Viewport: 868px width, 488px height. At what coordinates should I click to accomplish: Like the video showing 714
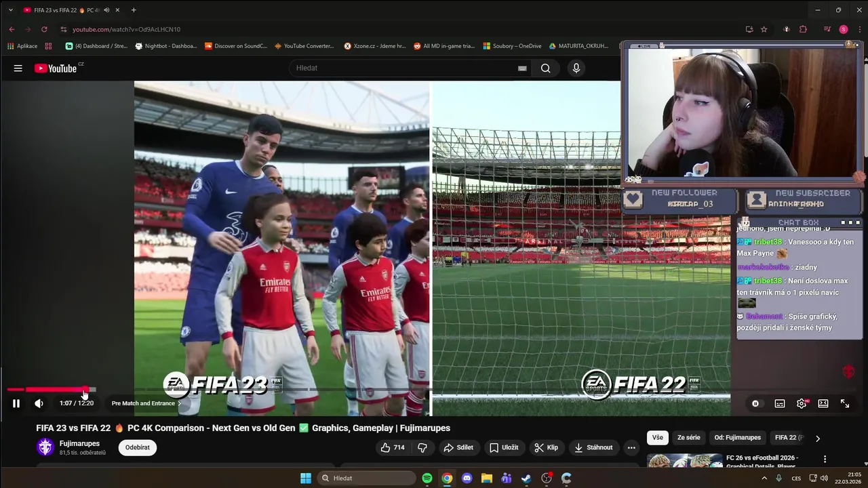[393, 447]
